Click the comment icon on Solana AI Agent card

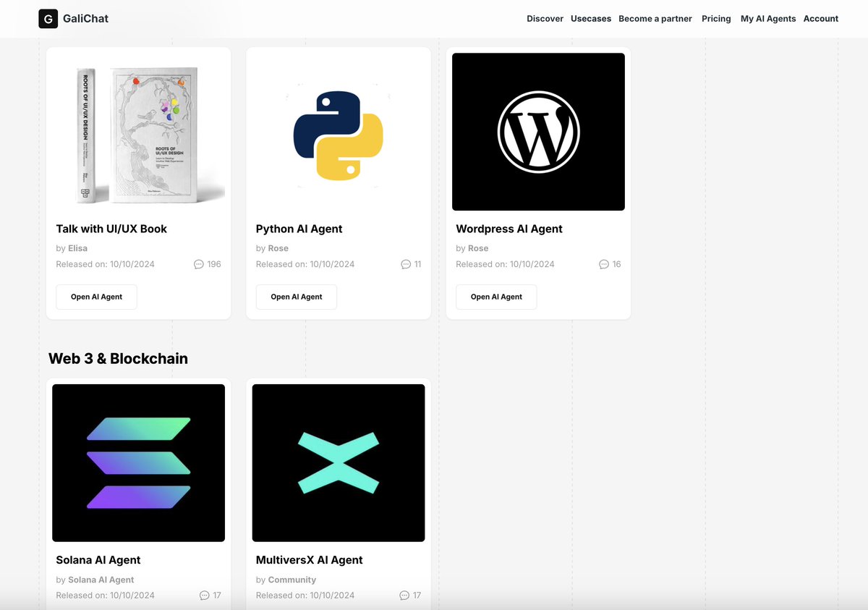(205, 596)
